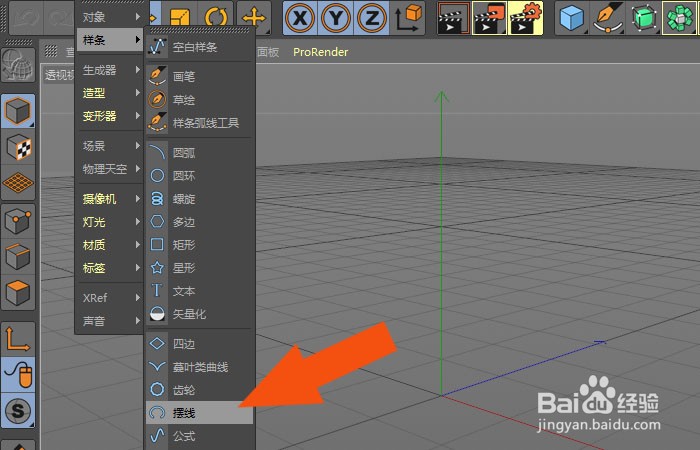
Task: Open the 对象 menu entry
Action: (109, 17)
